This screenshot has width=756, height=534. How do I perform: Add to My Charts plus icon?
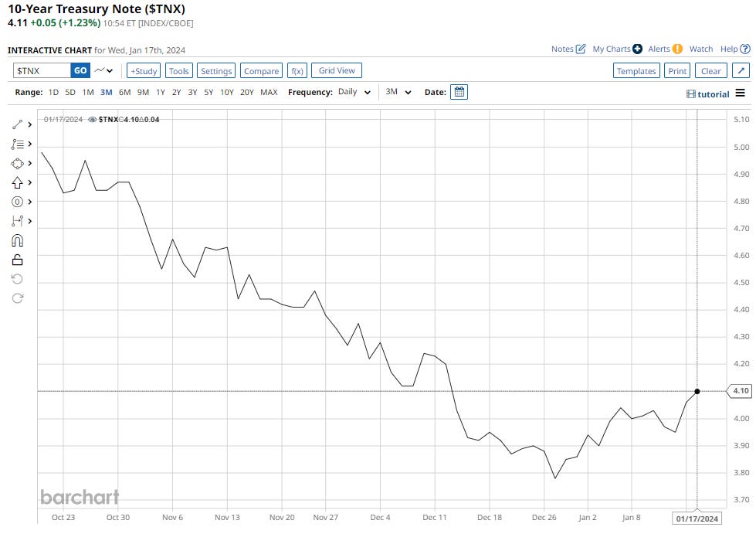tap(637, 49)
